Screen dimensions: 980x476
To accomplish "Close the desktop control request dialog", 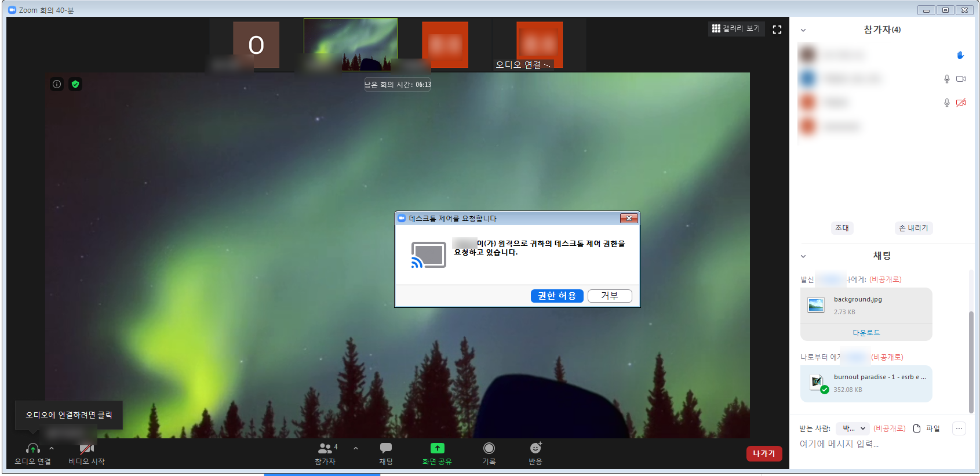I will point(629,219).
